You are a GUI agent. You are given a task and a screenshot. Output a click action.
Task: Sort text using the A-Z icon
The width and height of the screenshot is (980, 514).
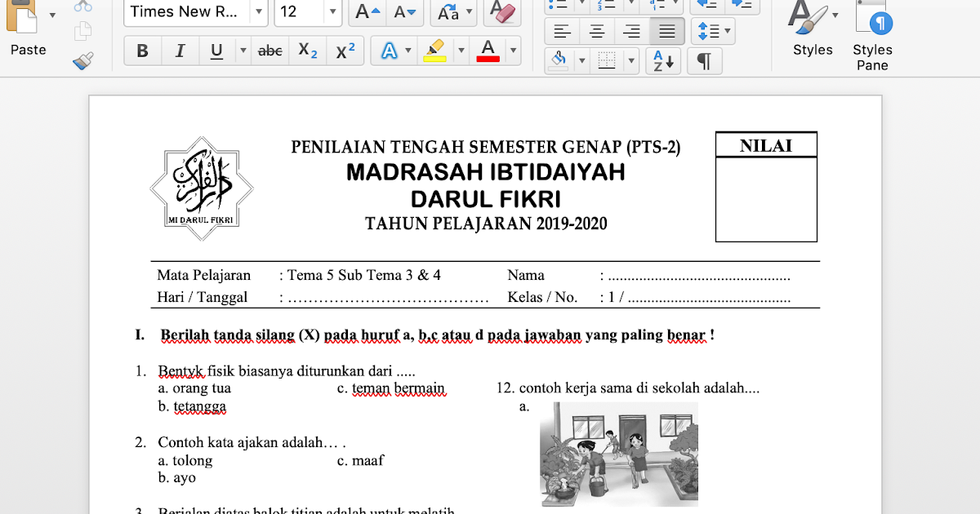[x=662, y=60]
